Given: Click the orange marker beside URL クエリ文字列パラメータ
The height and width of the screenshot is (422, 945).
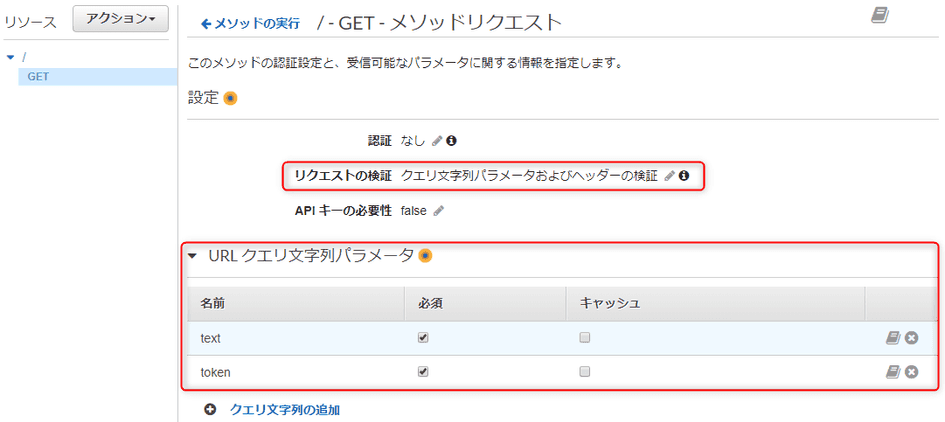Looking at the screenshot, I should [425, 256].
